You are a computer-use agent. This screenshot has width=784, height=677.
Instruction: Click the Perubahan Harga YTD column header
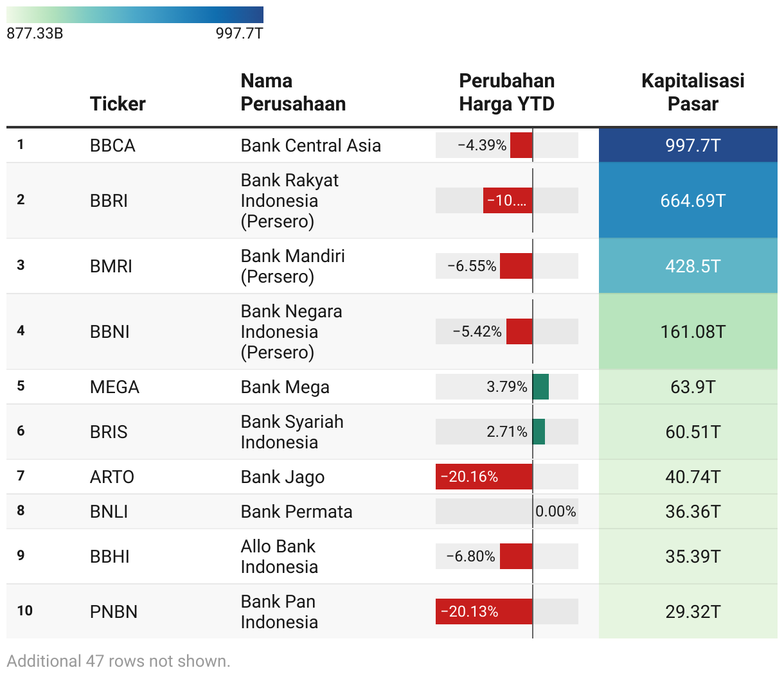tap(507, 92)
